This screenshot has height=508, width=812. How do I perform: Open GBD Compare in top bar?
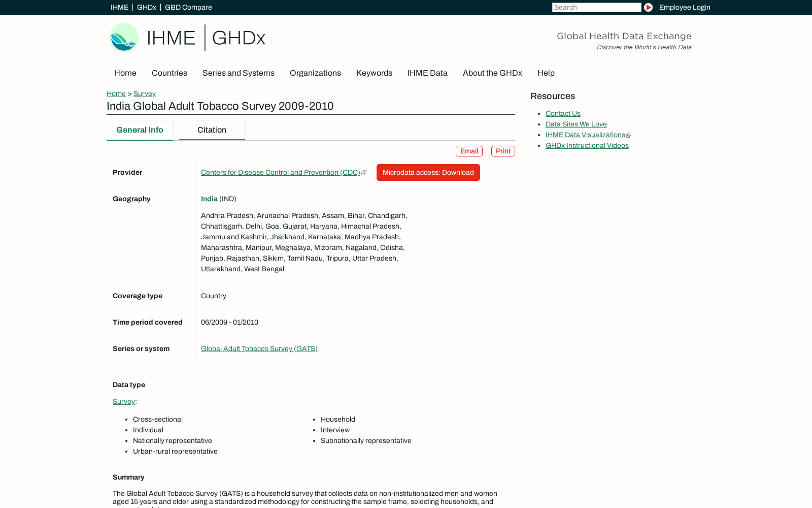click(188, 7)
